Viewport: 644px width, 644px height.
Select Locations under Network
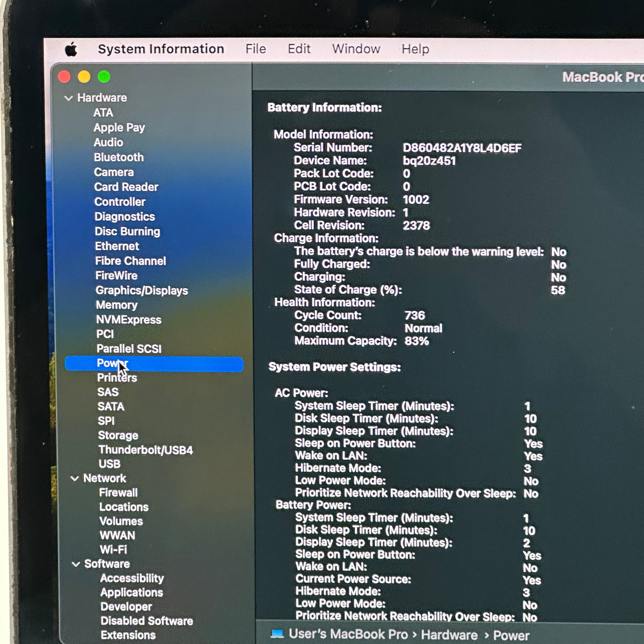pyautogui.click(x=124, y=507)
